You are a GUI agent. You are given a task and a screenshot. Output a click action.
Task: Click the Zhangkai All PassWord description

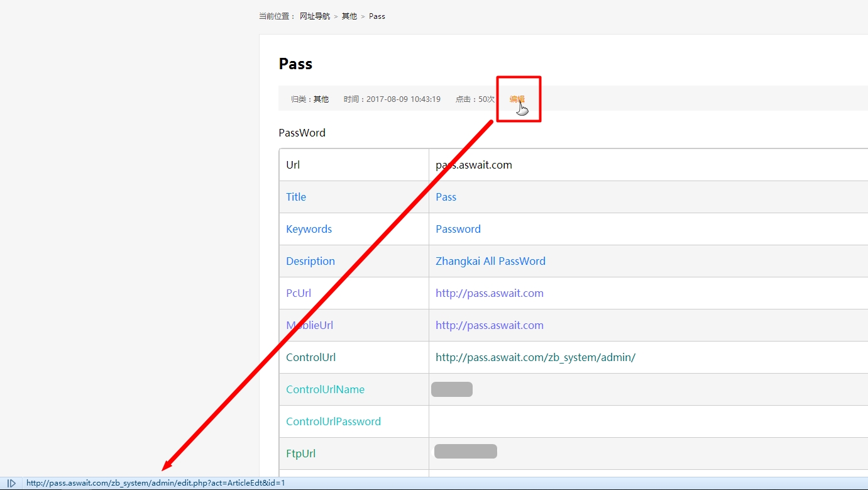(x=490, y=261)
